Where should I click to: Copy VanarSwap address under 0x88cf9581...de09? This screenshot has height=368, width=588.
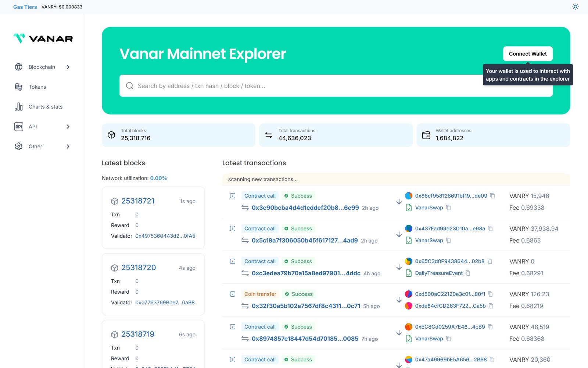448,208
